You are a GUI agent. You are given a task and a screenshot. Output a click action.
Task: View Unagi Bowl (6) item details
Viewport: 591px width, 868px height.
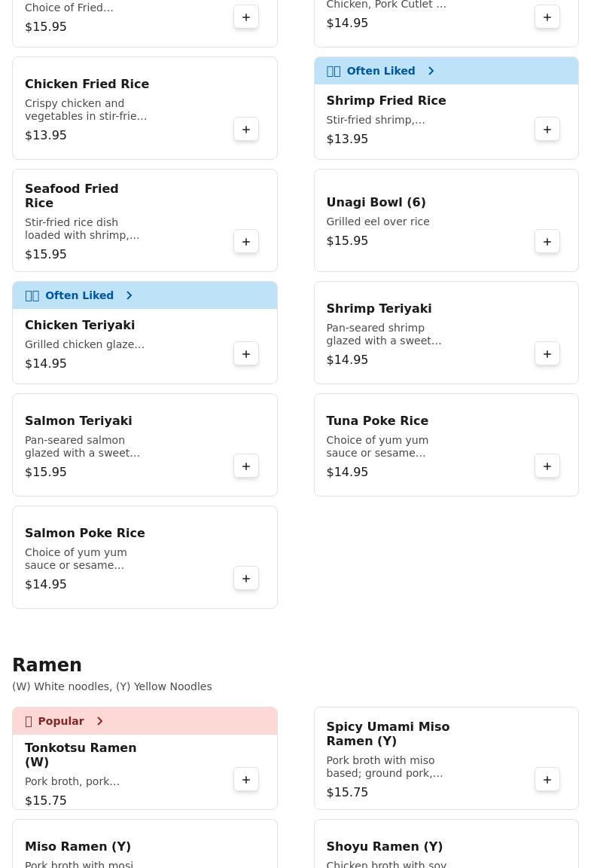376,202
